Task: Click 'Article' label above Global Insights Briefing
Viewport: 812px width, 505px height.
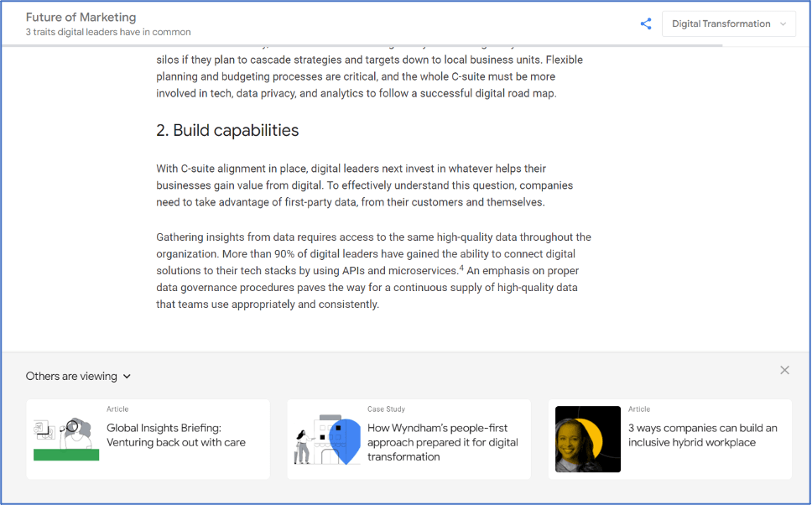Action: [x=117, y=409]
